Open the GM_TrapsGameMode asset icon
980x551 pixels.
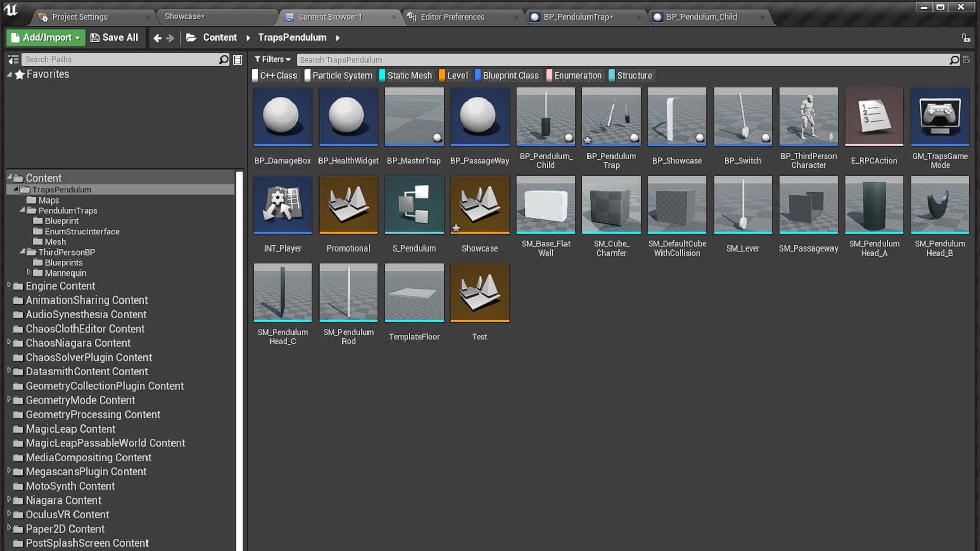pos(940,117)
